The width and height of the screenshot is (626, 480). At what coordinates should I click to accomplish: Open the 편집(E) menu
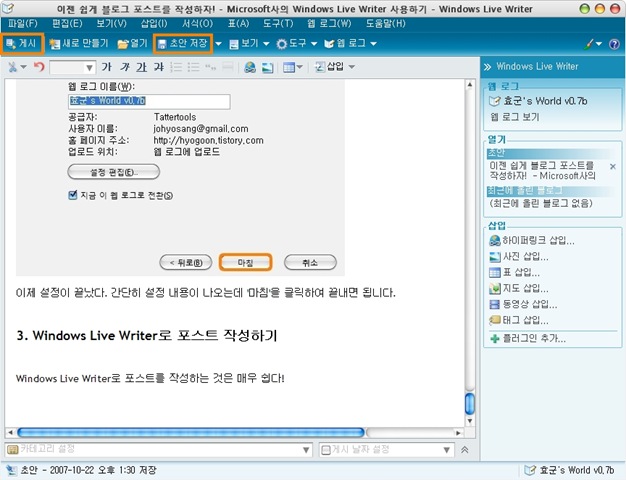click(x=67, y=24)
